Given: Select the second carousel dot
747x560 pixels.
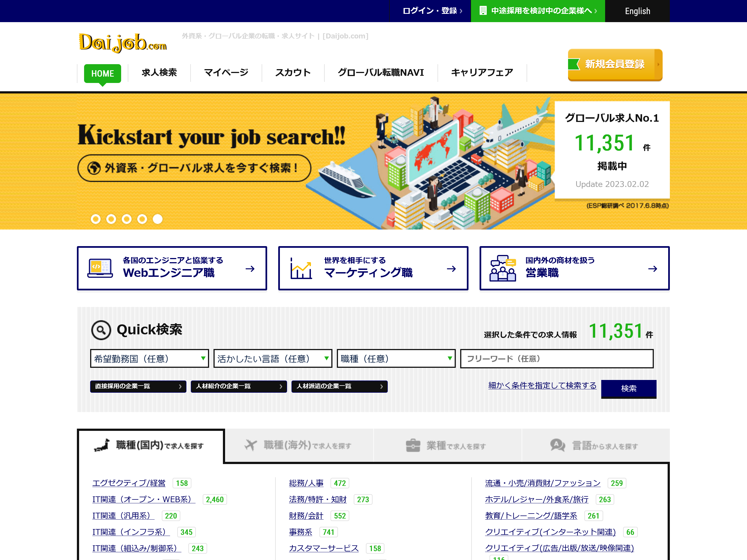Looking at the screenshot, I should [111, 219].
